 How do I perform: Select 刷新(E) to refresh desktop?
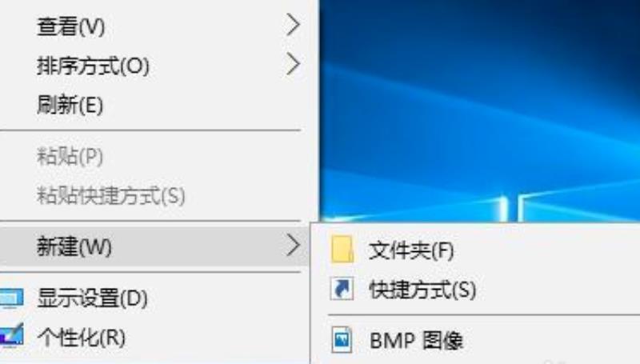pos(154,105)
